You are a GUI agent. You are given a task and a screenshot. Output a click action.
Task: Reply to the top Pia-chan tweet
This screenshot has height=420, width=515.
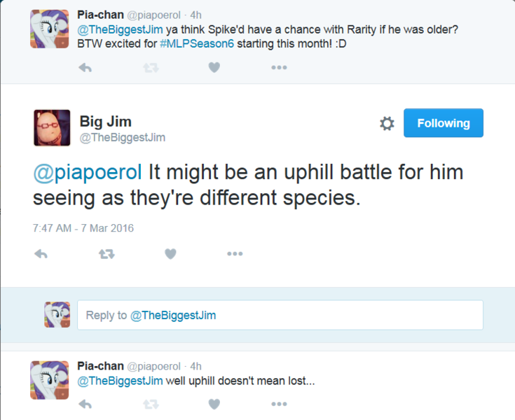84,67
